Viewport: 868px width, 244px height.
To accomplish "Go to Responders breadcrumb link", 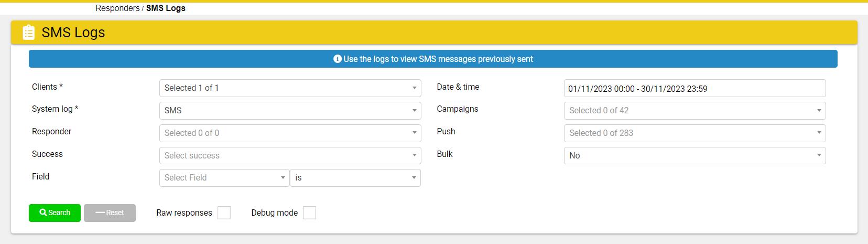I will pos(117,8).
